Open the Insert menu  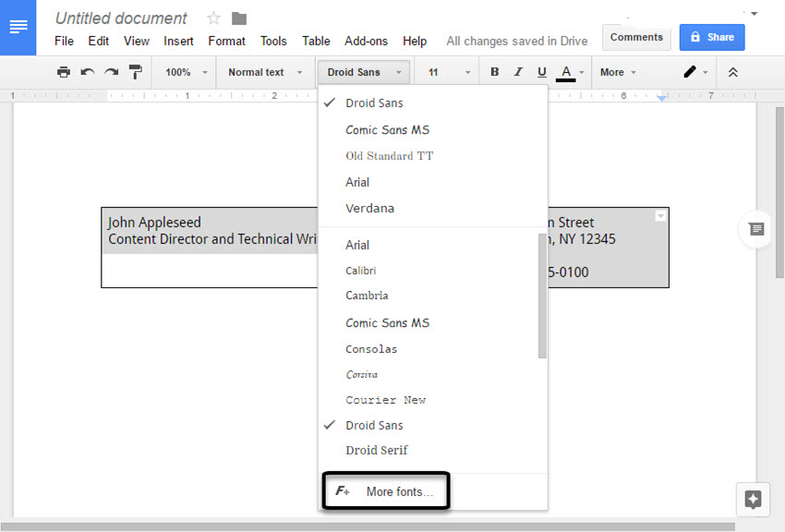178,41
